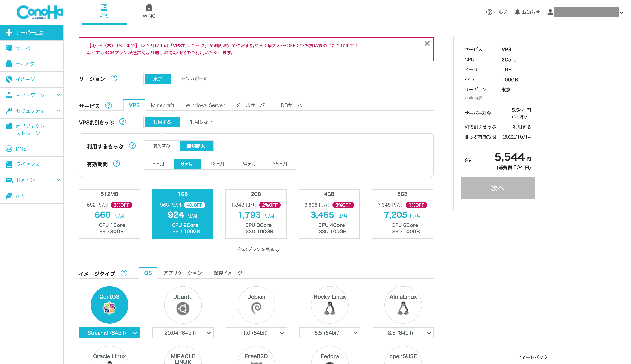Select 購入済み ticket option
This screenshot has height=364, width=631.
click(x=161, y=146)
